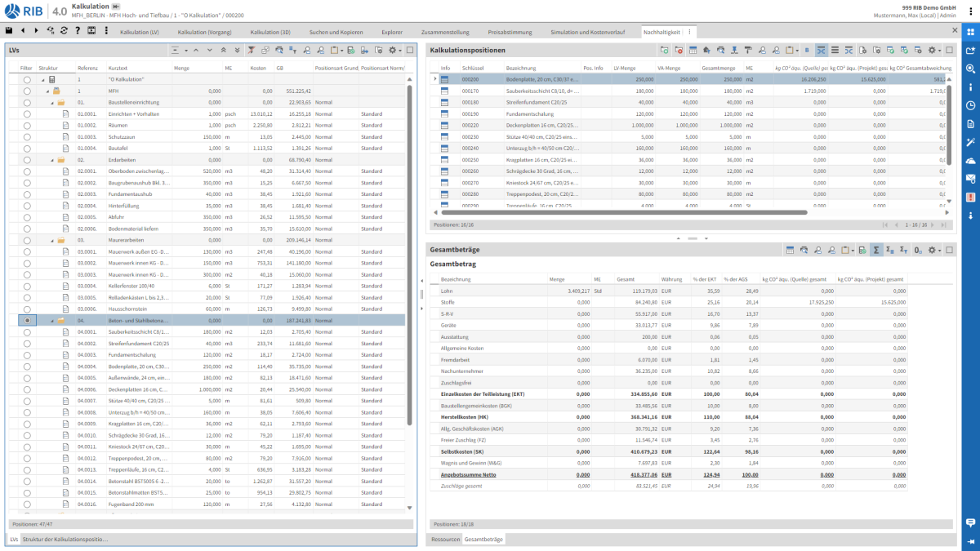Screen dimensions: 980x551
Task: Open the grid icon atop right sidebar
Action: pos(970,30)
